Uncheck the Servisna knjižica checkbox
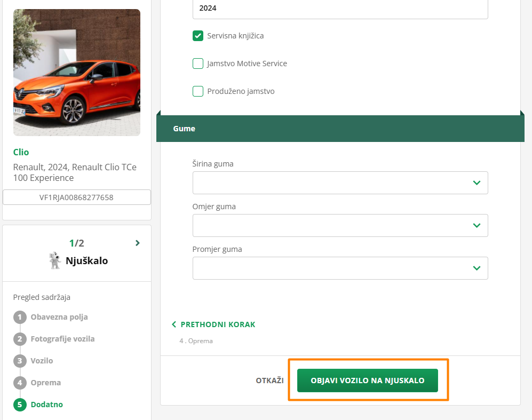The height and width of the screenshot is (420, 532). click(x=198, y=36)
